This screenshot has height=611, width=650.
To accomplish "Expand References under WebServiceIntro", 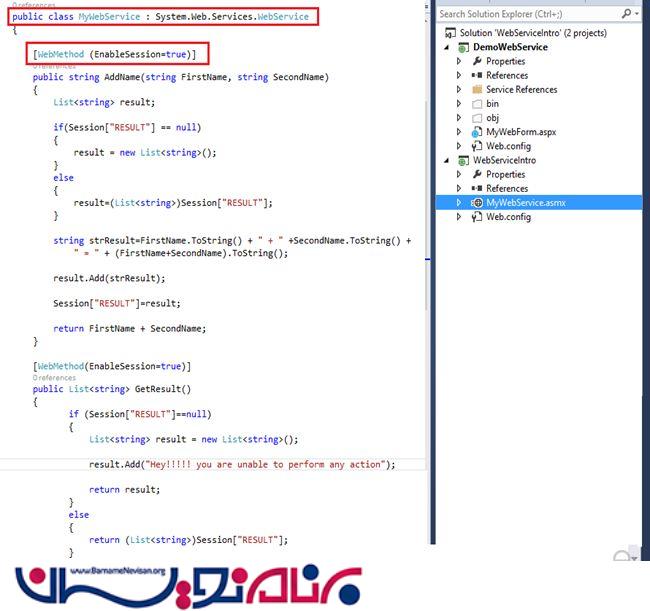I will tap(459, 188).
